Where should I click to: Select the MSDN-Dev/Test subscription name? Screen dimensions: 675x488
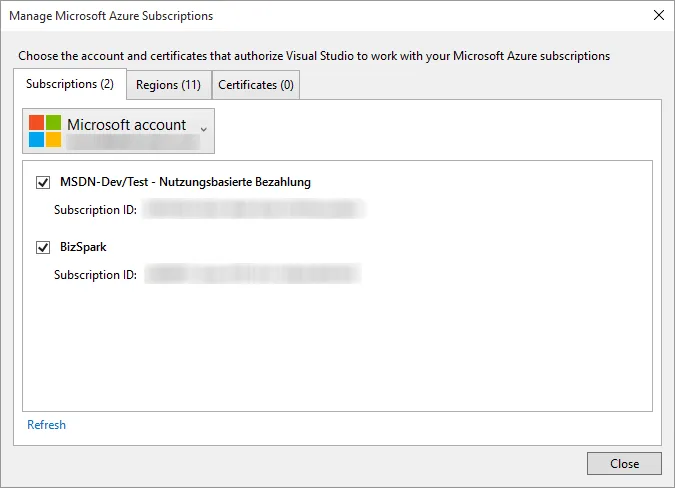(x=185, y=182)
